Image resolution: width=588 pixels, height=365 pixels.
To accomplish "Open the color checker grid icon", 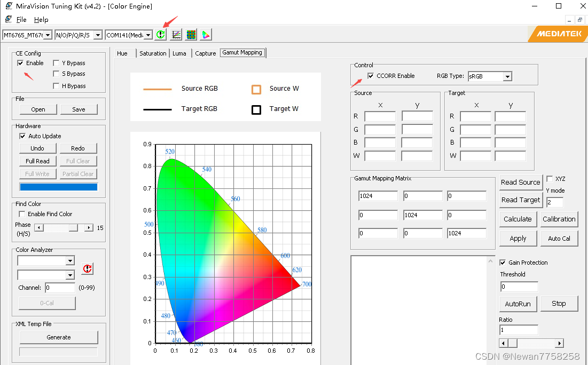I will pos(191,35).
